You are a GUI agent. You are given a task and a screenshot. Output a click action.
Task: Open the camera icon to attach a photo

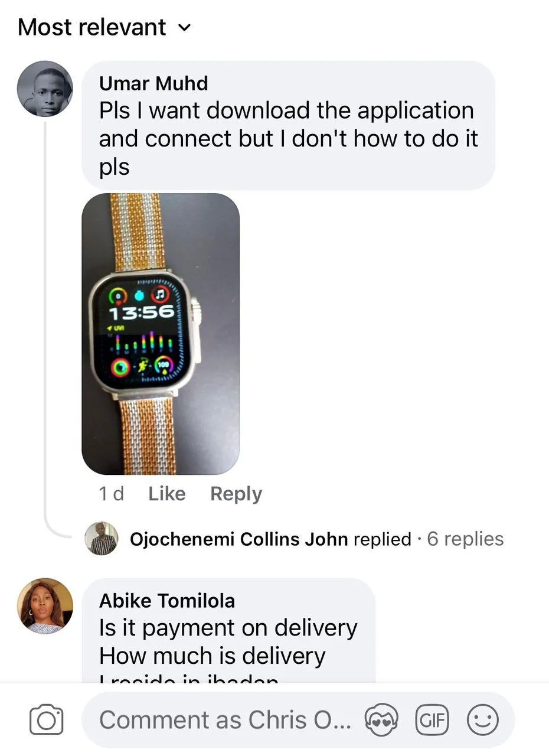[46, 720]
